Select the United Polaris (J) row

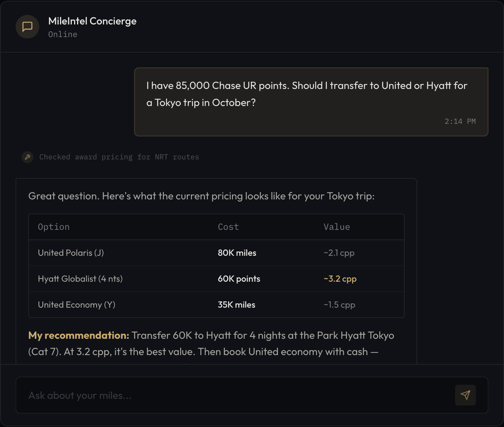point(216,253)
